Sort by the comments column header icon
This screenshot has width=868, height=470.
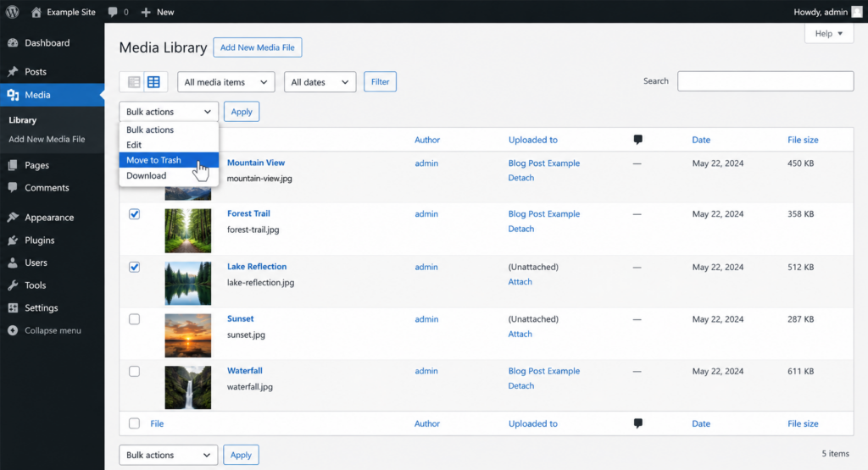pyautogui.click(x=637, y=140)
